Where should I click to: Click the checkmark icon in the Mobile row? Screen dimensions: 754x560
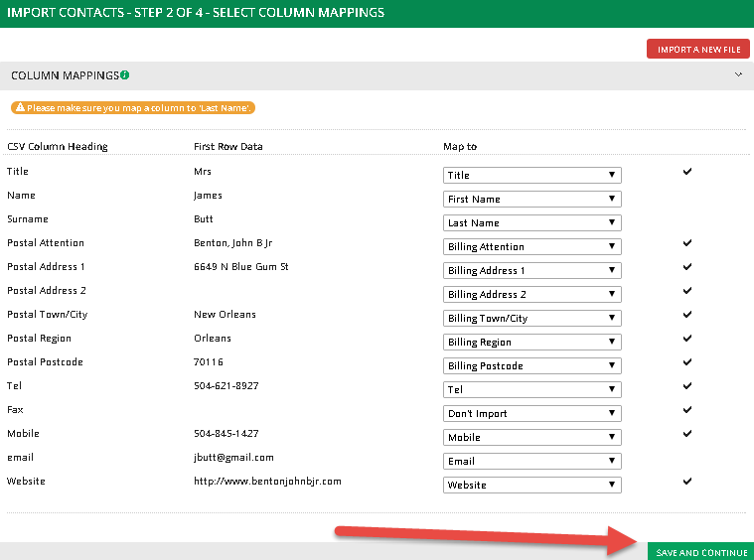click(686, 434)
